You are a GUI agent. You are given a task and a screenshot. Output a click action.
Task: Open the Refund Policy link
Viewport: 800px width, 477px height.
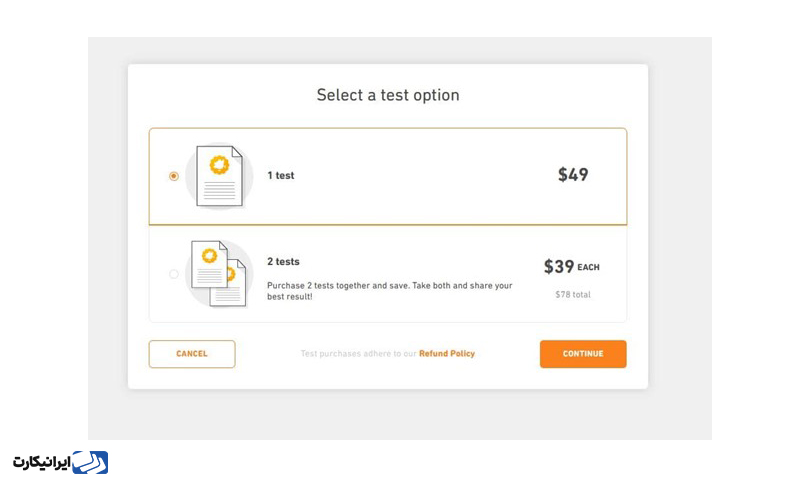pyautogui.click(x=447, y=354)
